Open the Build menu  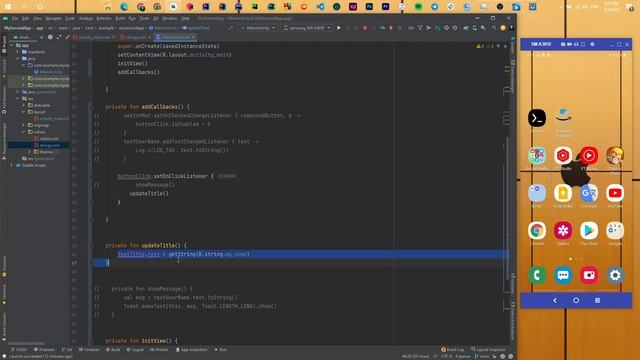coord(120,18)
